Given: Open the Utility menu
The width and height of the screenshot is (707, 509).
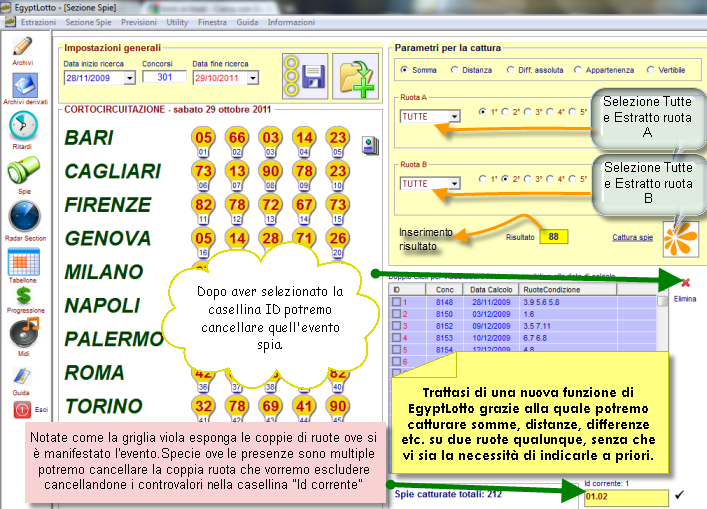Looking at the screenshot, I should point(177,22).
